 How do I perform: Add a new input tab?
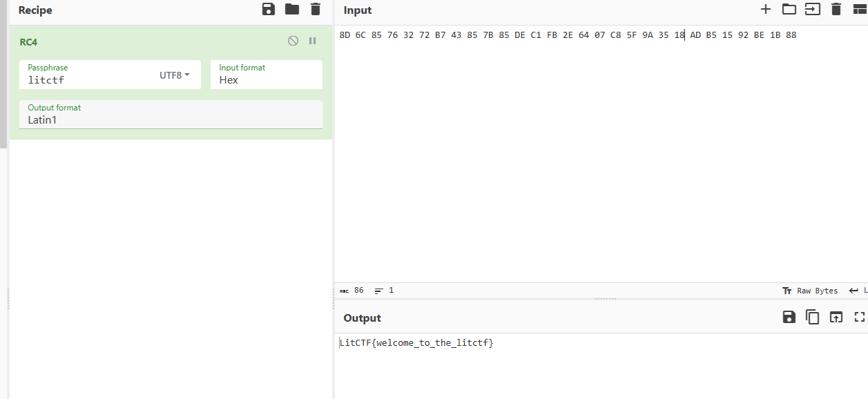coord(765,10)
